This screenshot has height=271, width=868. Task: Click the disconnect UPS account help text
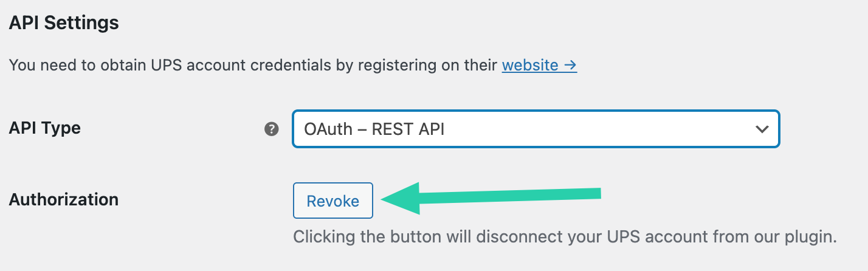pos(565,236)
